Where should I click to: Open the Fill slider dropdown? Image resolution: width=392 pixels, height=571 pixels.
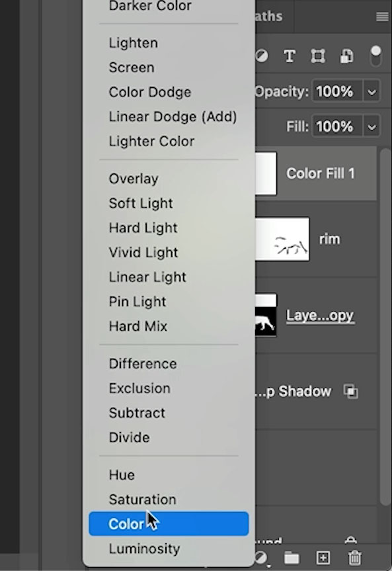[x=372, y=126]
